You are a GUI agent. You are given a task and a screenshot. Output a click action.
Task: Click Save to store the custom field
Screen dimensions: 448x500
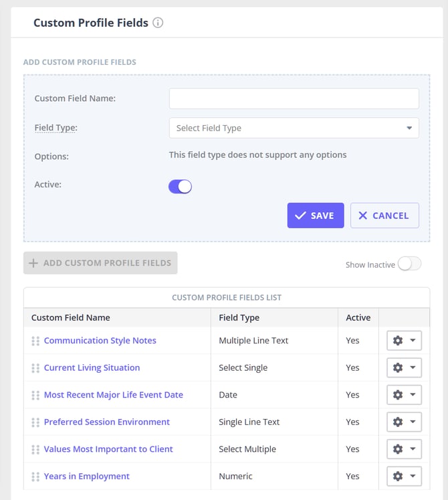pyautogui.click(x=315, y=216)
